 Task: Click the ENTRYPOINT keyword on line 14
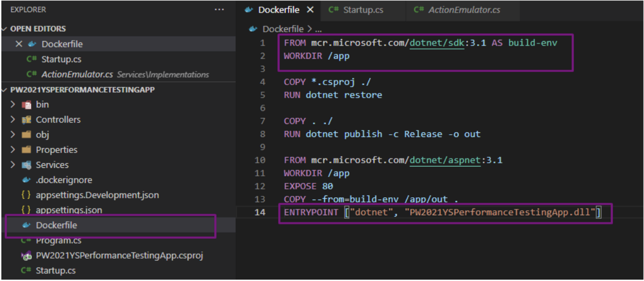(312, 212)
